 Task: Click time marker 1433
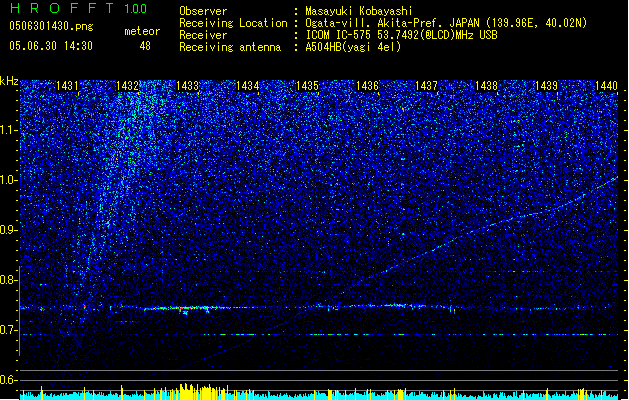pyautogui.click(x=187, y=86)
